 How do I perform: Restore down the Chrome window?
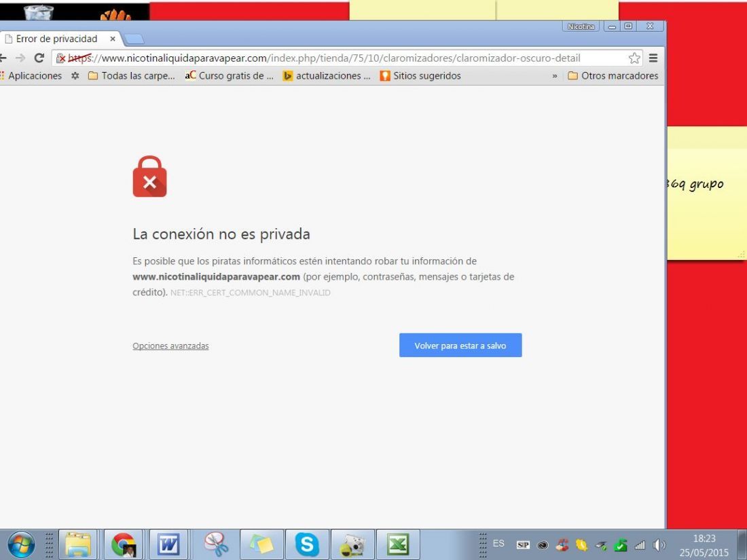[628, 26]
